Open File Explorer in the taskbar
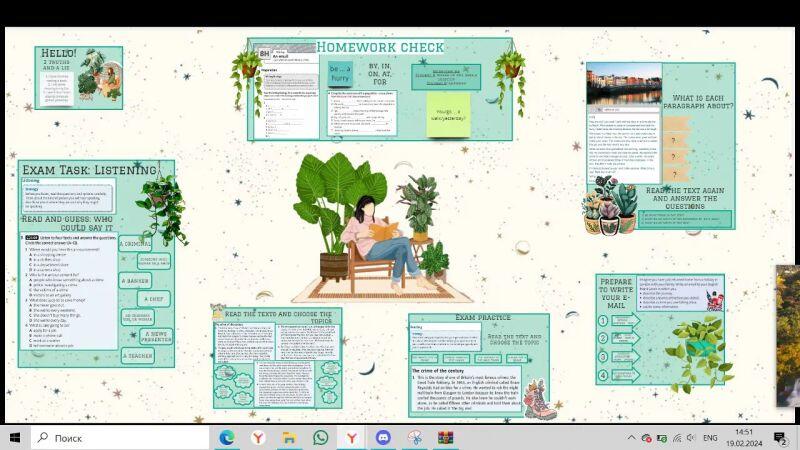The width and height of the screenshot is (800, 450). pyautogui.click(x=289, y=438)
